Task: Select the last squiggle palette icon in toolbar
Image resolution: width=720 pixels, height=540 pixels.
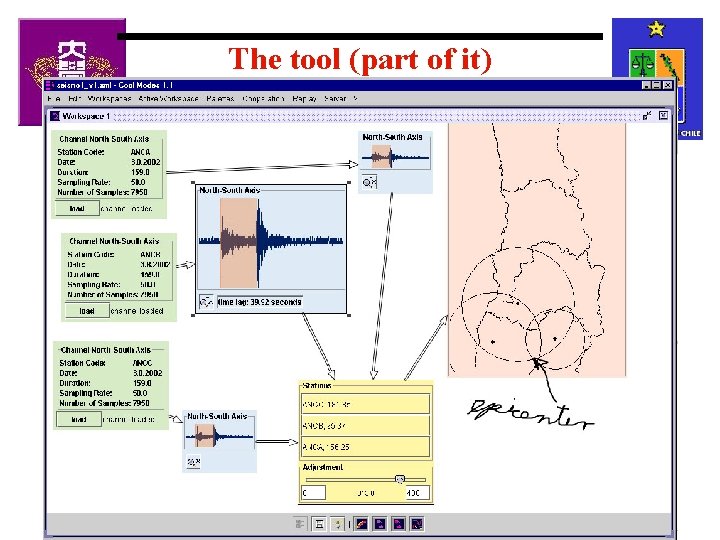Action: (417, 523)
